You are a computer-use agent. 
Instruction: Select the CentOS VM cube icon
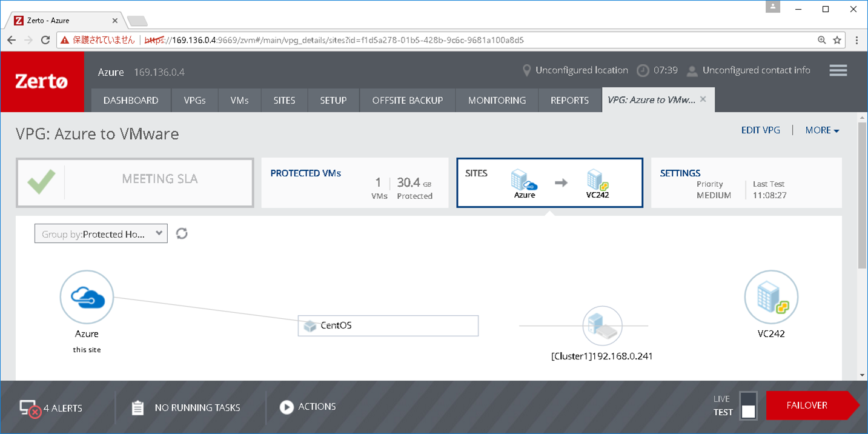click(x=310, y=326)
